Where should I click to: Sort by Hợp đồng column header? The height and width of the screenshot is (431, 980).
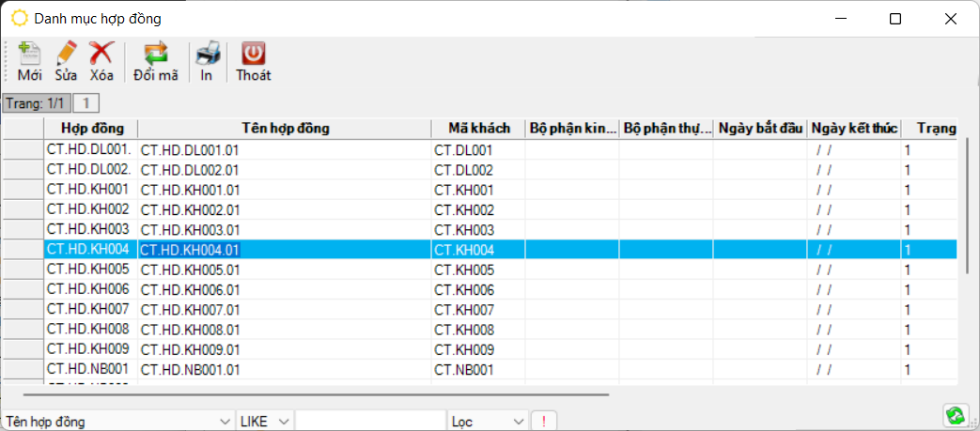pyautogui.click(x=91, y=129)
